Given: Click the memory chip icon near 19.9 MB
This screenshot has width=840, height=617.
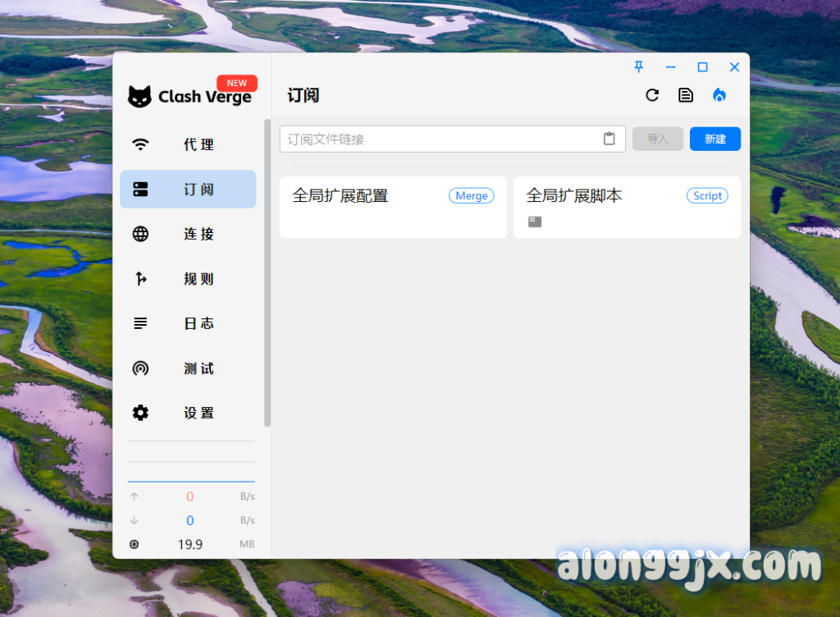Looking at the screenshot, I should [x=135, y=544].
